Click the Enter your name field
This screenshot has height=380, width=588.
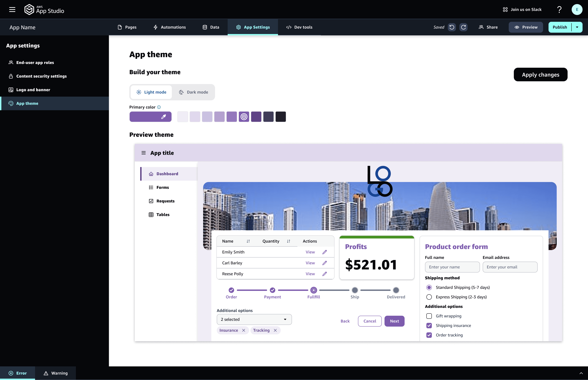[452, 267]
